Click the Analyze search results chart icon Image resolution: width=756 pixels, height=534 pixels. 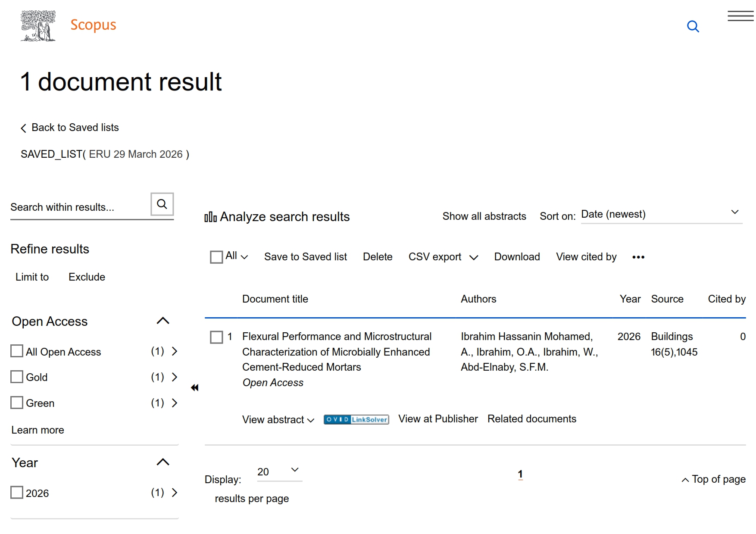pos(210,217)
